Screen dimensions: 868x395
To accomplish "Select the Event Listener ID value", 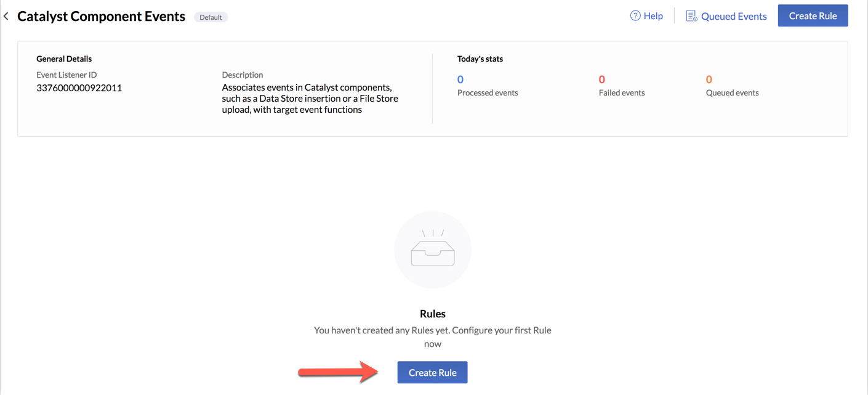I will pos(79,88).
